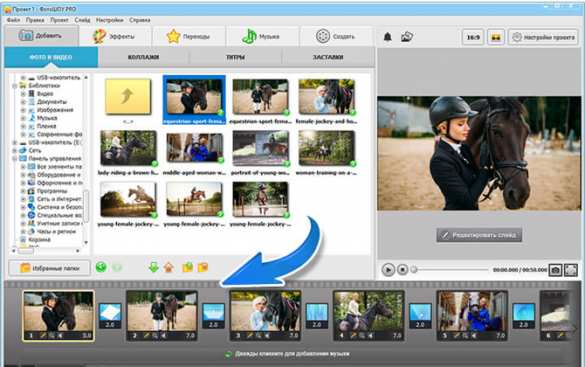Screen dimensions: 585x367
Task: Expand the Документы tree node
Action: (x=23, y=102)
